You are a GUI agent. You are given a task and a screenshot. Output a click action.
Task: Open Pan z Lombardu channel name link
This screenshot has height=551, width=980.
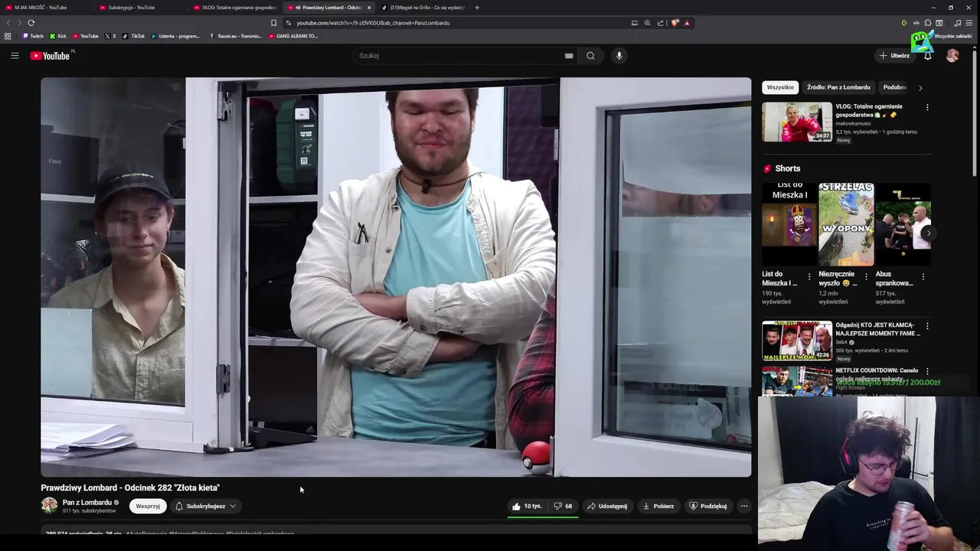coord(87,502)
